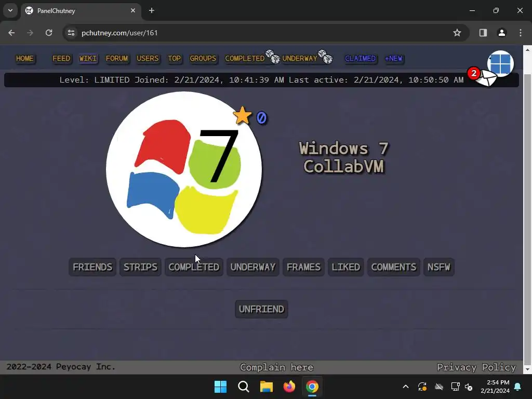Screen dimensions: 532x399
Task: Show this user's FRIENDS
Action: (92, 267)
